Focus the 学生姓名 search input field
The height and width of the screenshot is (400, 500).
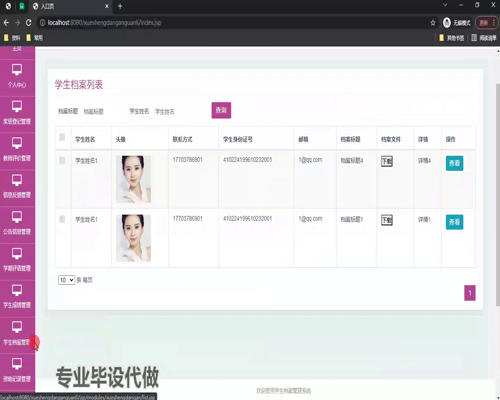[x=180, y=112]
